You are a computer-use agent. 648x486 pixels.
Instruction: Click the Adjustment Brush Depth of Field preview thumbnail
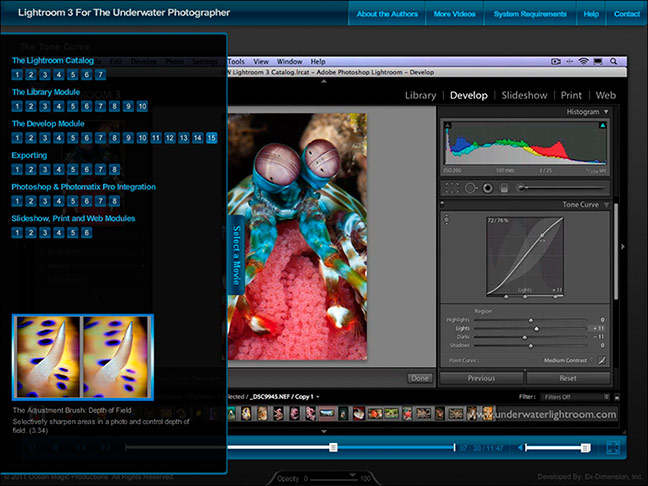[x=83, y=357]
